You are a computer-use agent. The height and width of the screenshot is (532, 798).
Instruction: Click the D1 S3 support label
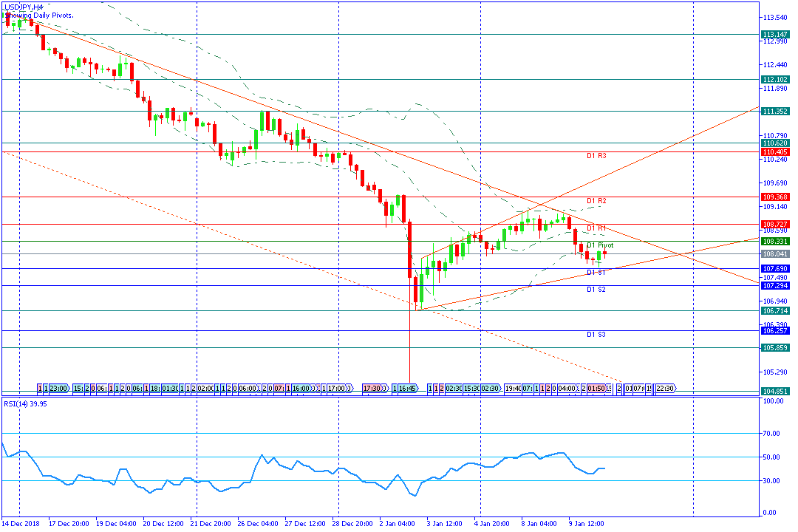click(596, 335)
